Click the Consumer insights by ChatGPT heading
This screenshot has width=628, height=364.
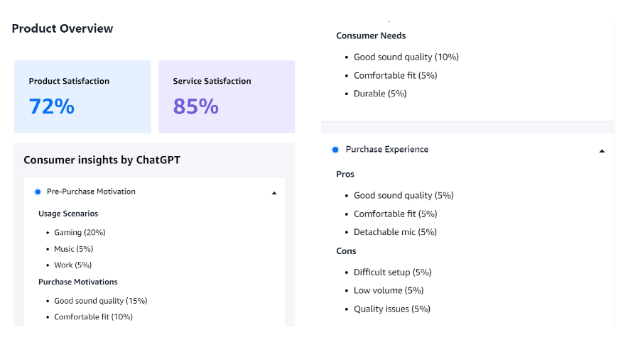(102, 160)
